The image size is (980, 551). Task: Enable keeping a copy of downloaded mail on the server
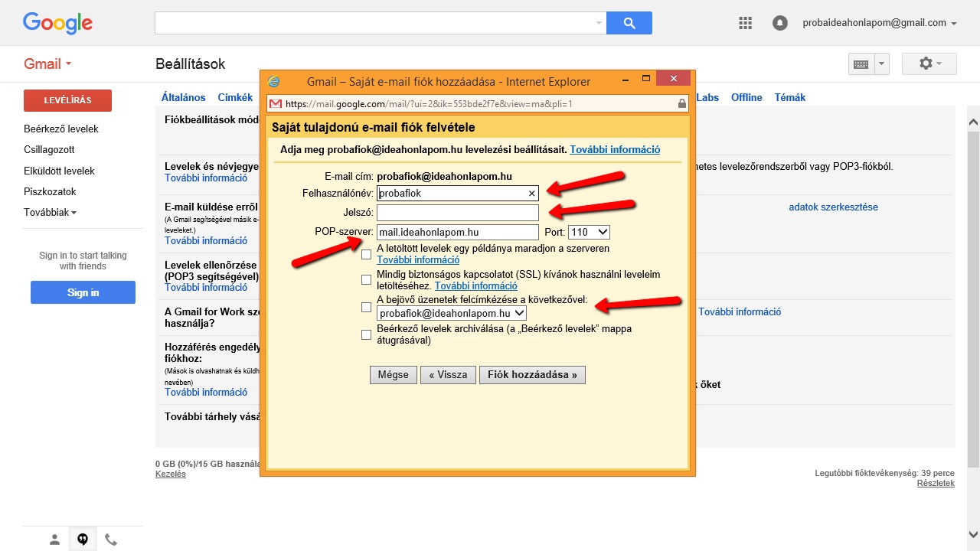click(367, 254)
